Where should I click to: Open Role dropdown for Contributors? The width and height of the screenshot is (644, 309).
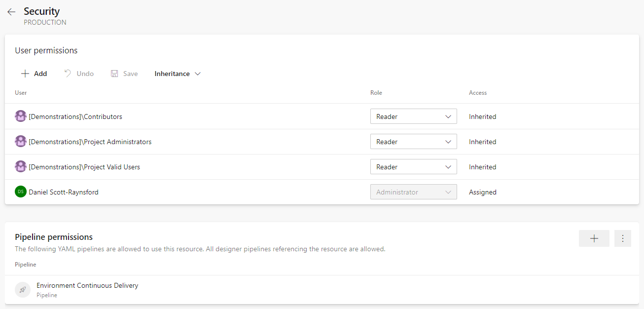tap(414, 116)
